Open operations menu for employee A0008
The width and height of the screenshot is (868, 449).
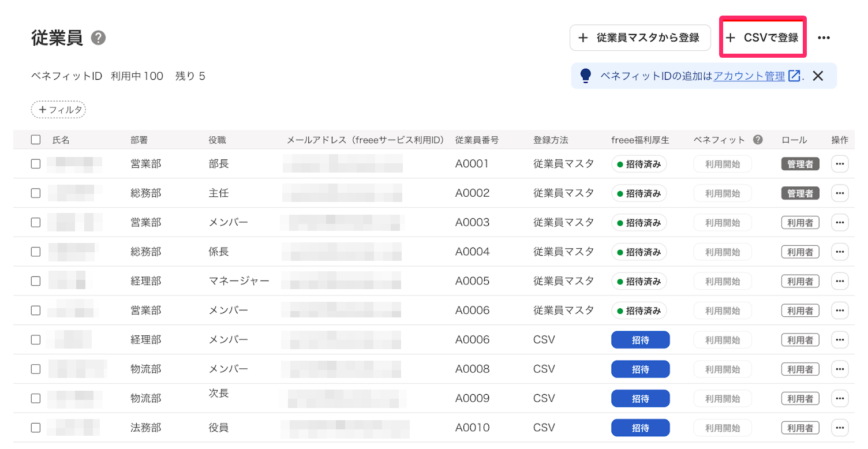(x=840, y=369)
